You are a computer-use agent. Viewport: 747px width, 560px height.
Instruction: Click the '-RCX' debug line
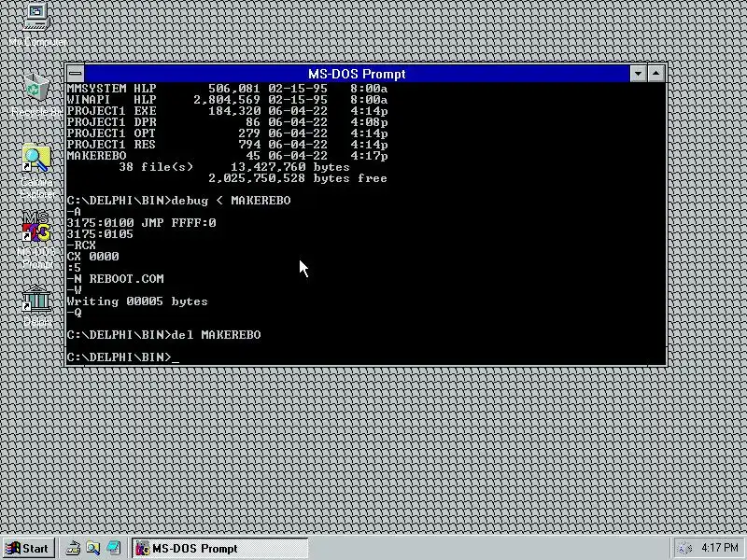pyautogui.click(x=81, y=245)
